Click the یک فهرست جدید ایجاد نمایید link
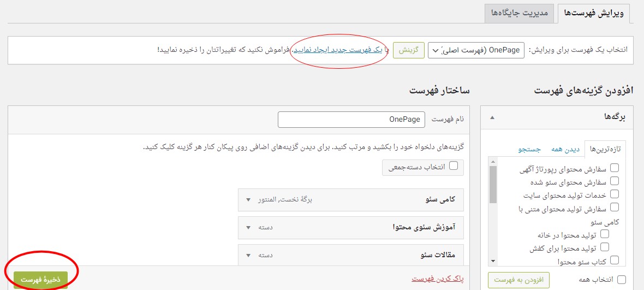 338,50
